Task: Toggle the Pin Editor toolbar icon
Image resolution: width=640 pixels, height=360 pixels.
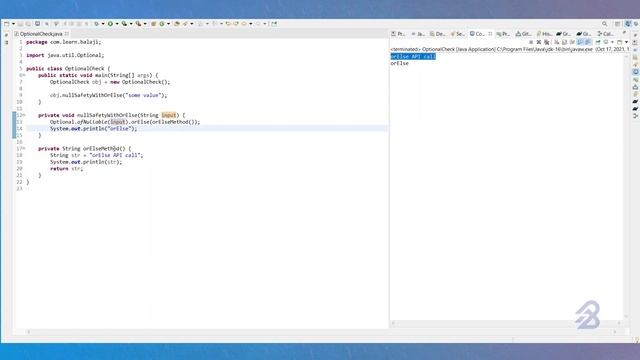Action: pyautogui.click(x=274, y=24)
